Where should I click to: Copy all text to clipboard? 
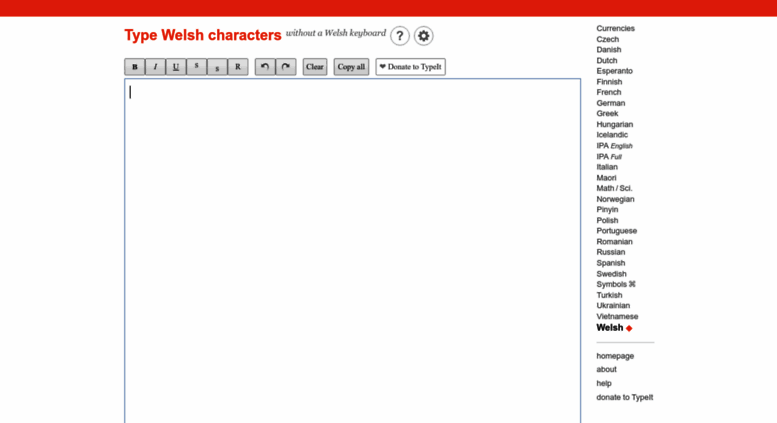click(x=351, y=67)
